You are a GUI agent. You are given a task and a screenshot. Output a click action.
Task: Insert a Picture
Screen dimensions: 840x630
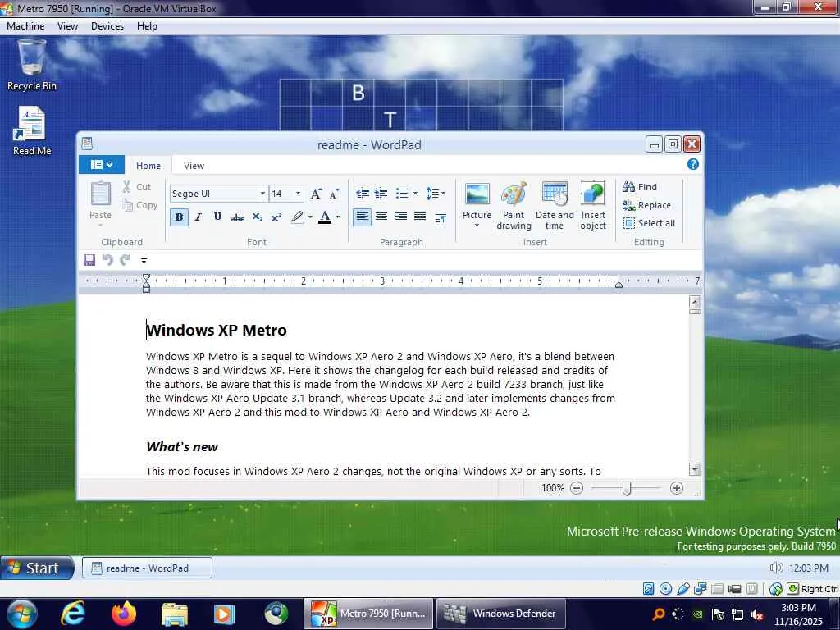point(477,201)
